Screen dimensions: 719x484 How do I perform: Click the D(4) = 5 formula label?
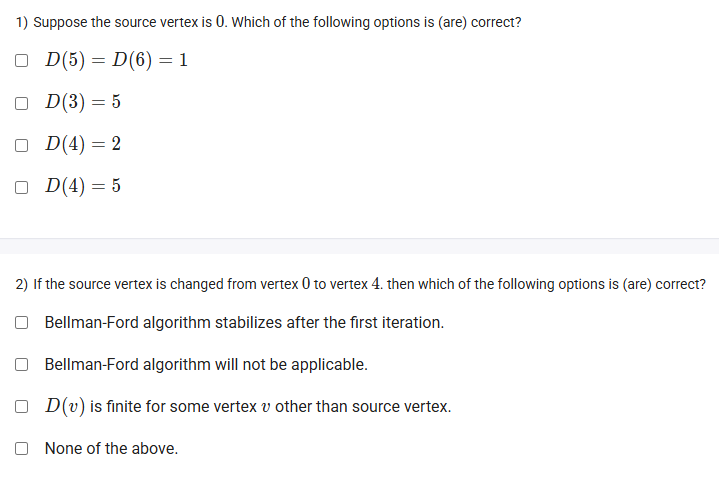83,186
